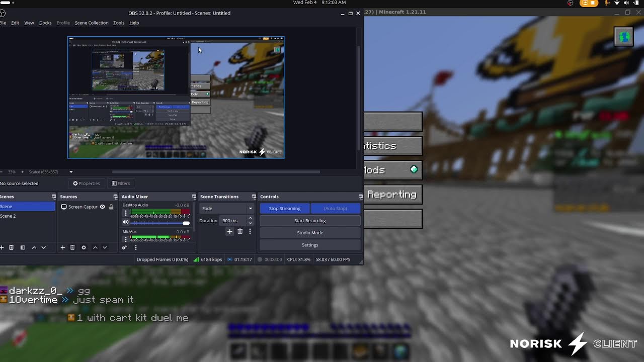Click the globe icon in Minecraft
Viewport: 644px width, 362px height.
(x=624, y=37)
